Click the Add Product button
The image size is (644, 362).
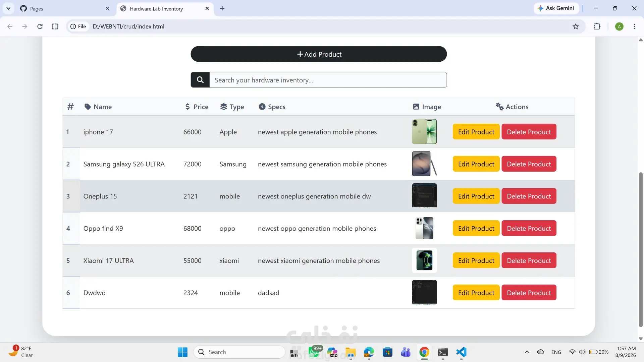click(319, 54)
